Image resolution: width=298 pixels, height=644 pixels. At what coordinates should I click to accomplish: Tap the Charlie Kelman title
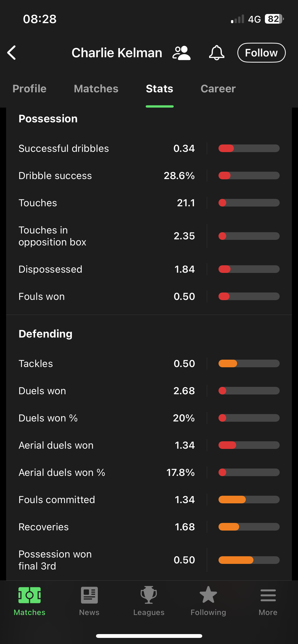click(x=117, y=53)
